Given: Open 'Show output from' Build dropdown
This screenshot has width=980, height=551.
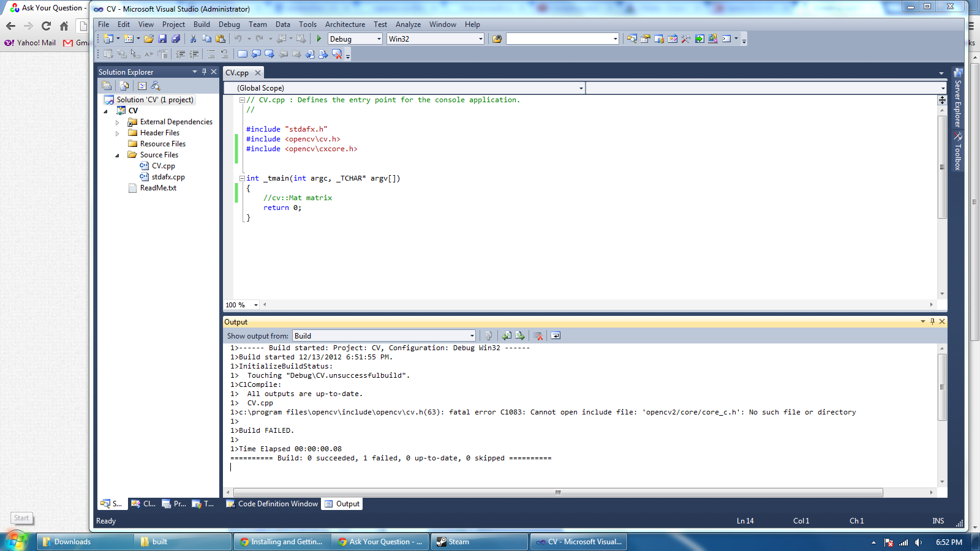Looking at the screenshot, I should coord(472,335).
